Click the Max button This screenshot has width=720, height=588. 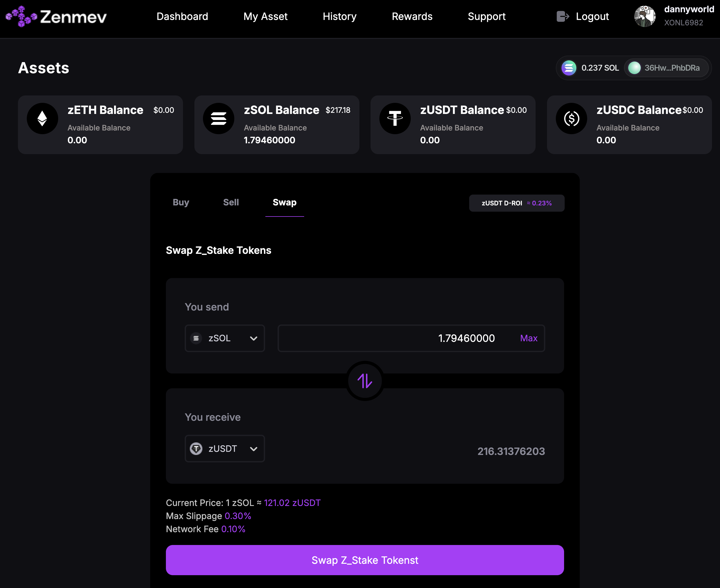point(528,338)
